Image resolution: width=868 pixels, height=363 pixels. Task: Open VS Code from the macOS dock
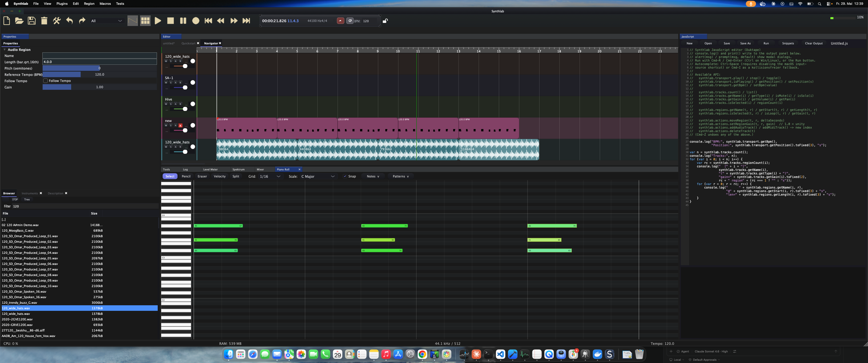pos(500,354)
